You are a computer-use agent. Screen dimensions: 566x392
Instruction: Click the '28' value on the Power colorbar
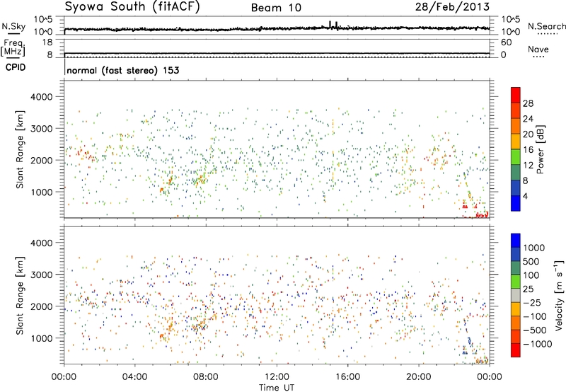click(x=528, y=103)
